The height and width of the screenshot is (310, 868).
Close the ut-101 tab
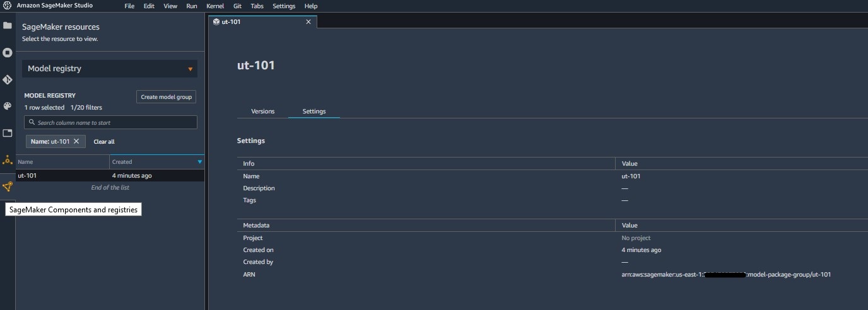tap(308, 22)
